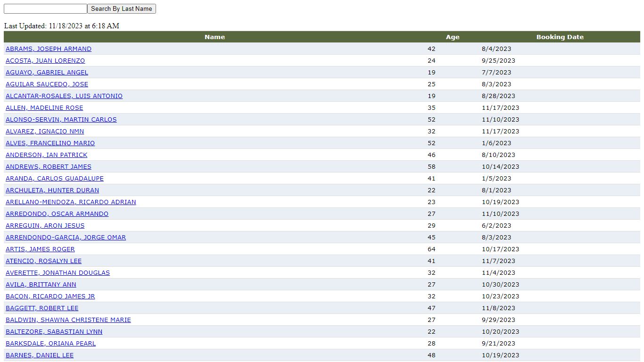This screenshot has width=644, height=362.
Task: Click the last name search input field
Action: [45, 9]
